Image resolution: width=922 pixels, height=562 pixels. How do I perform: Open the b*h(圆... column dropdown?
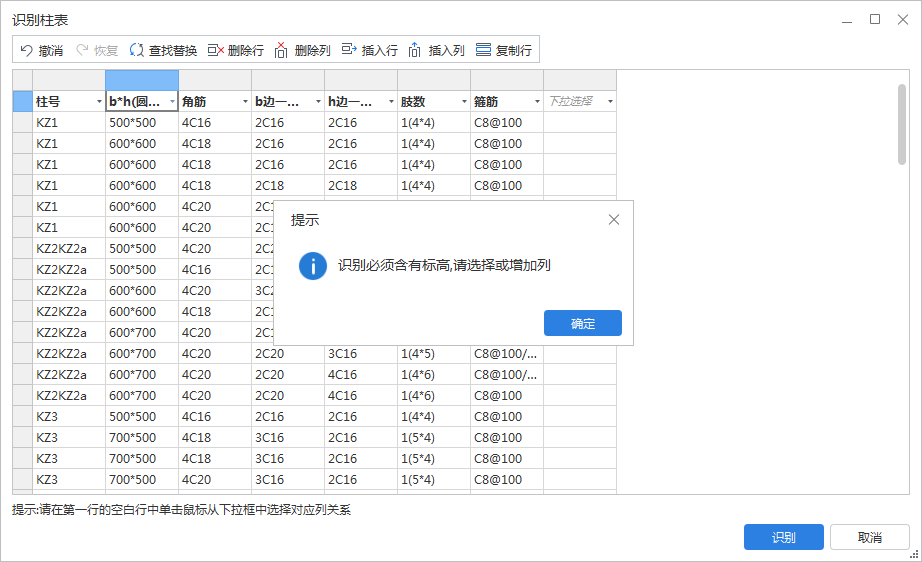pos(172,102)
